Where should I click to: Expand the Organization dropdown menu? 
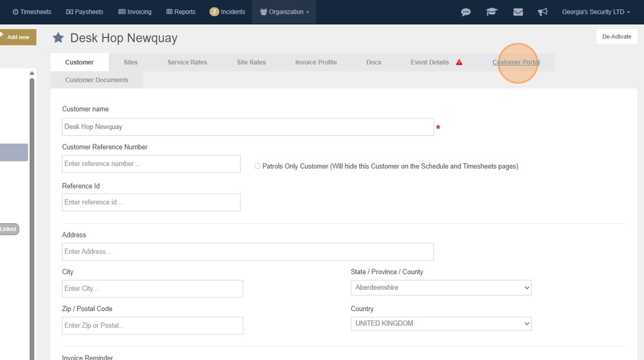(284, 12)
